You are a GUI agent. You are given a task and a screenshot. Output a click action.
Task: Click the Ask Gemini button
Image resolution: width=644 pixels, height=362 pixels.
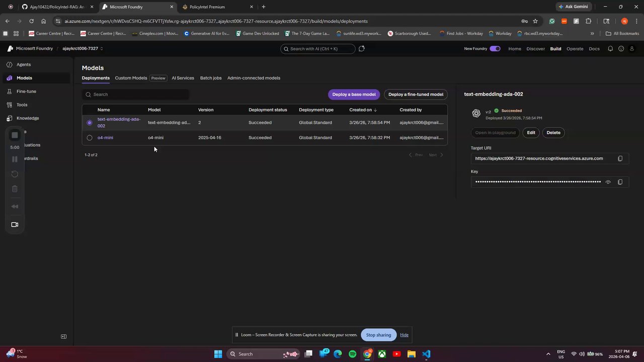[573, 7]
